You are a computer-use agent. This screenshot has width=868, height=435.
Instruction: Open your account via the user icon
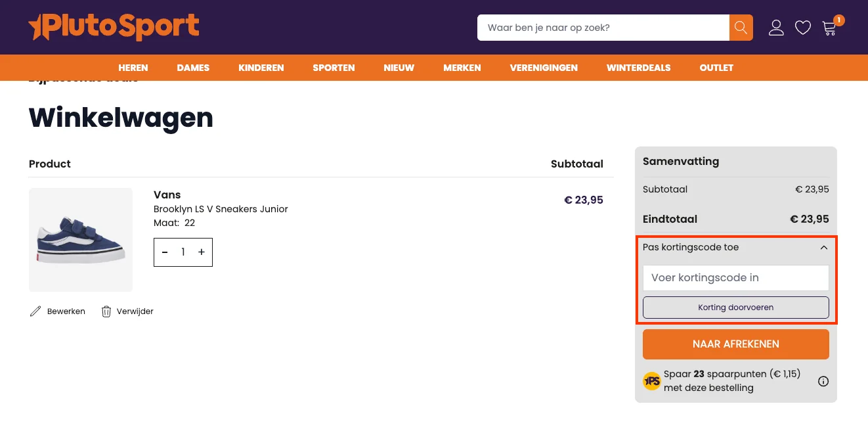coord(776,28)
